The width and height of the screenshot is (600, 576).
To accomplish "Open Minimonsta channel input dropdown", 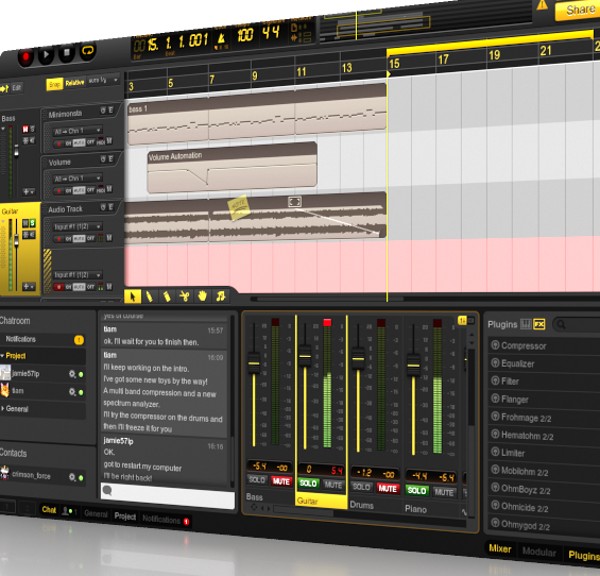I will [77, 131].
